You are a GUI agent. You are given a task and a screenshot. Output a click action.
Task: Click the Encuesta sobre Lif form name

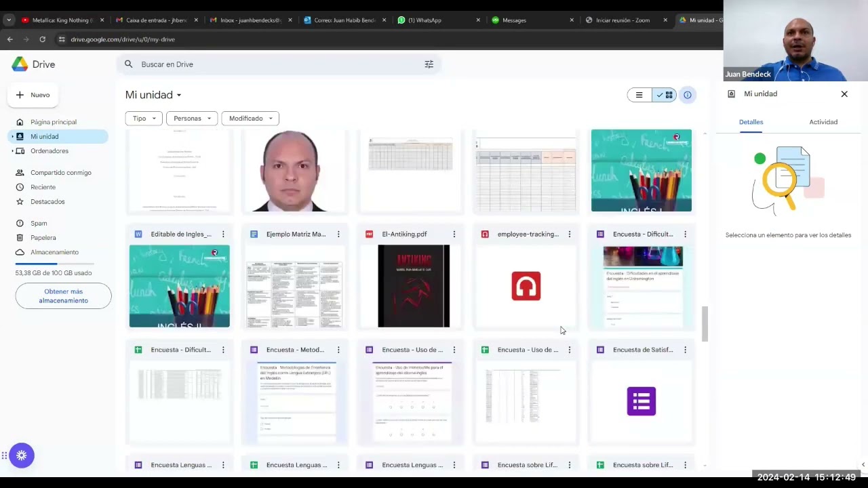pyautogui.click(x=528, y=465)
